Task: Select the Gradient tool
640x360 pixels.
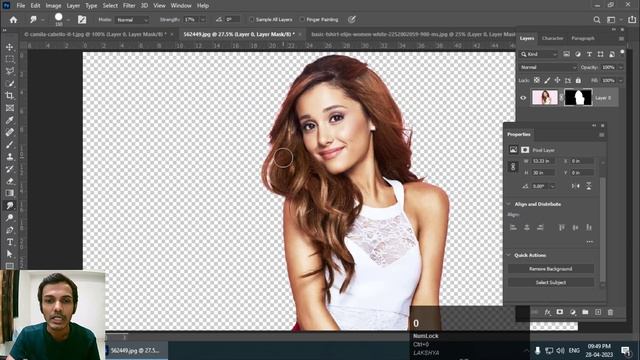Action: click(x=9, y=193)
